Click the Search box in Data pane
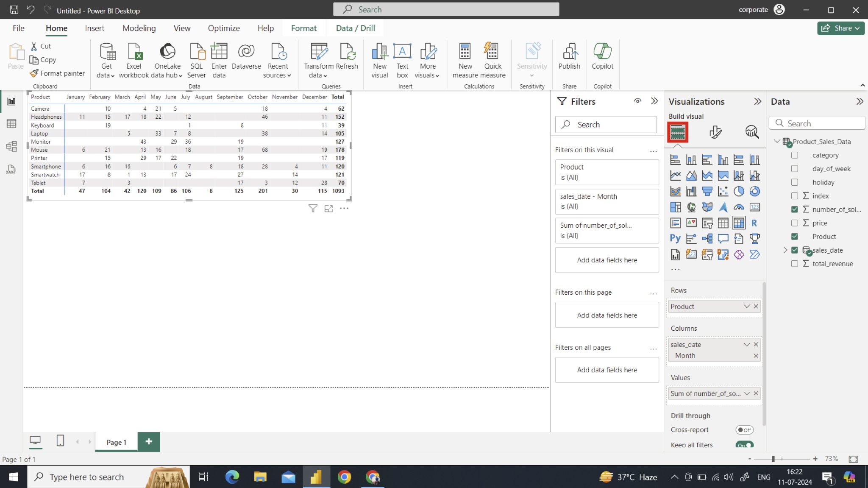The image size is (868, 488). tap(818, 123)
